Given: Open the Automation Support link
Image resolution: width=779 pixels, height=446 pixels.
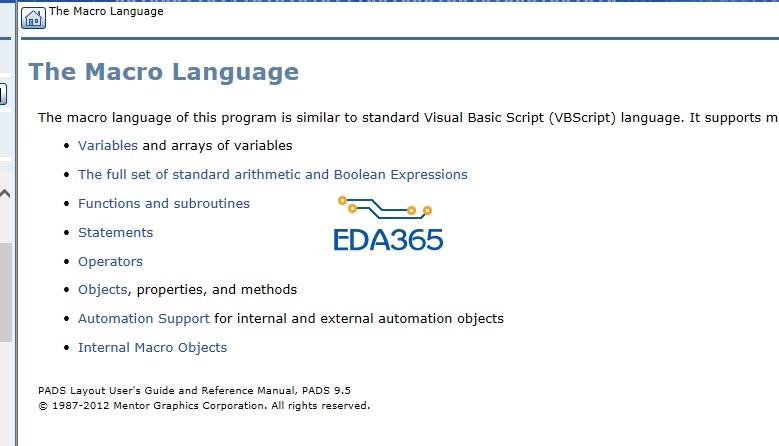Looking at the screenshot, I should pos(144,319).
